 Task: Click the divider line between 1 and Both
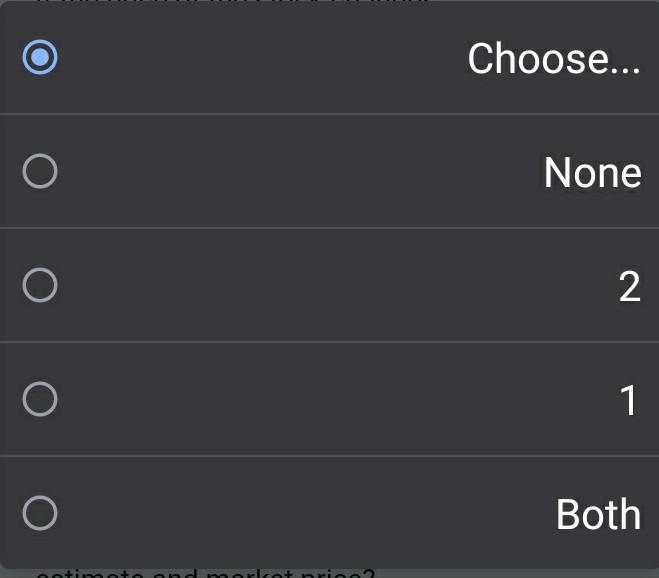(x=330, y=456)
